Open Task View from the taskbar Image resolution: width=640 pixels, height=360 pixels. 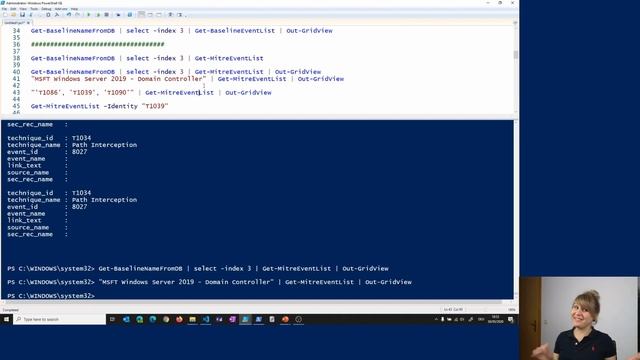113,319
